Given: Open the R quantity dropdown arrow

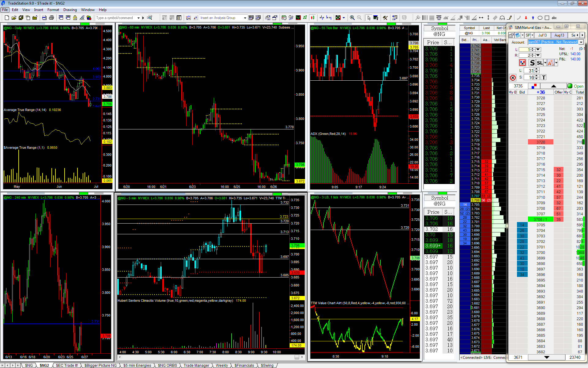Looking at the screenshot, I should [538, 55].
